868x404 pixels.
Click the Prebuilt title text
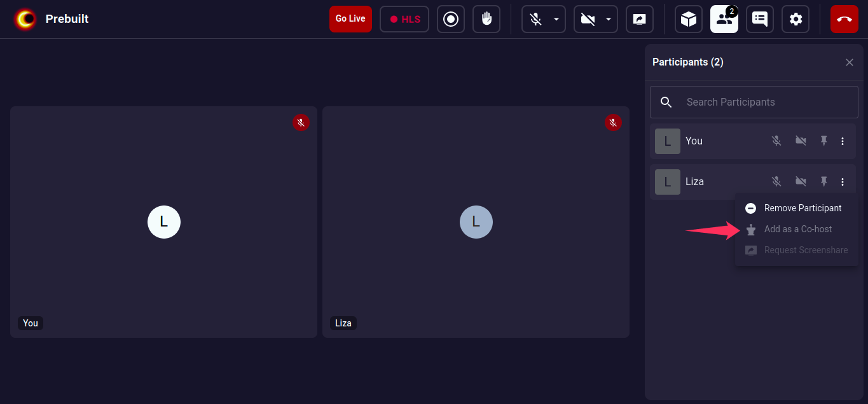[x=67, y=19]
